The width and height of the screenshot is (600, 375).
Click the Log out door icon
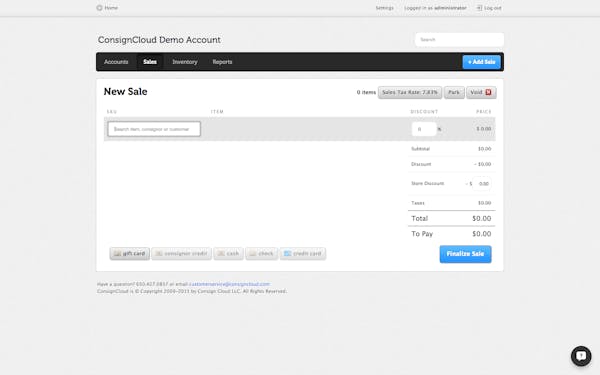[479, 8]
